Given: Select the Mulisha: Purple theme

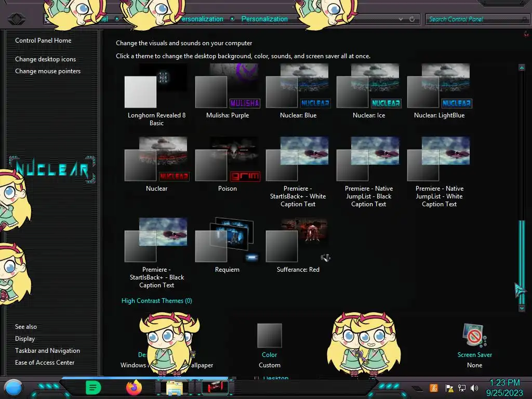Looking at the screenshot, I should (x=228, y=91).
